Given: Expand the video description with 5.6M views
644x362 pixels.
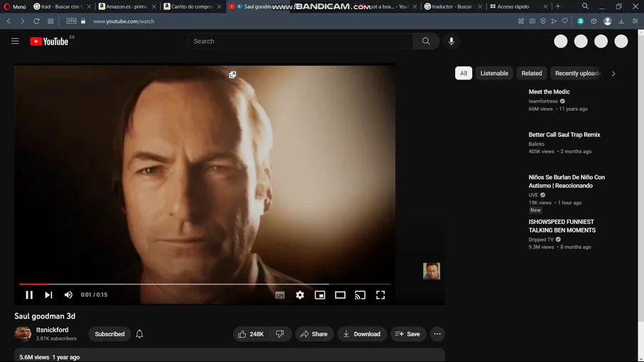Looking at the screenshot, I should [x=230, y=356].
